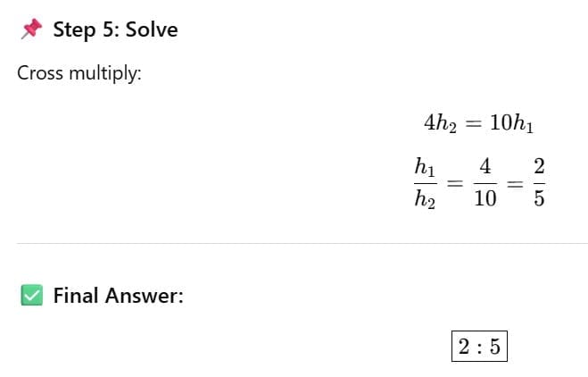
Task: Click the h₁ over h₂ fraction
Action: point(426,182)
